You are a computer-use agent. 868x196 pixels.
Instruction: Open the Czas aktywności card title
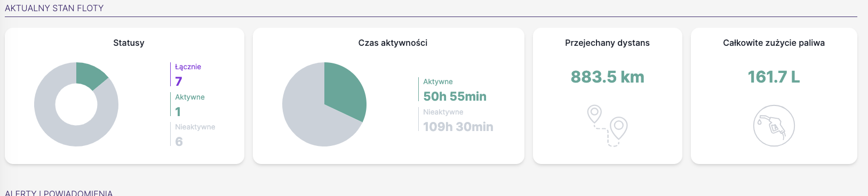(x=393, y=43)
